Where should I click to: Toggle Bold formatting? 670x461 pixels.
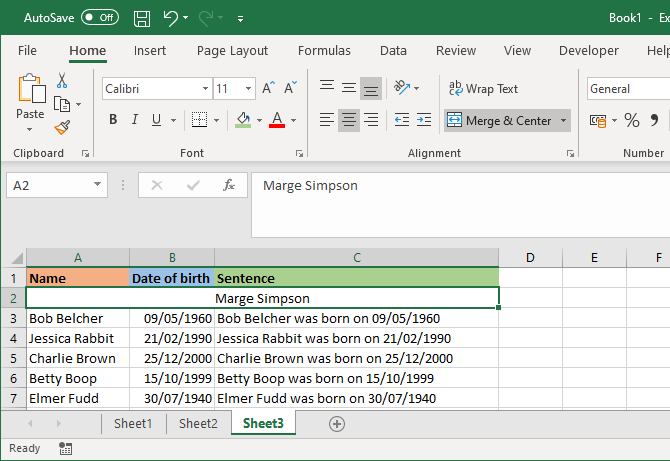pyautogui.click(x=113, y=119)
